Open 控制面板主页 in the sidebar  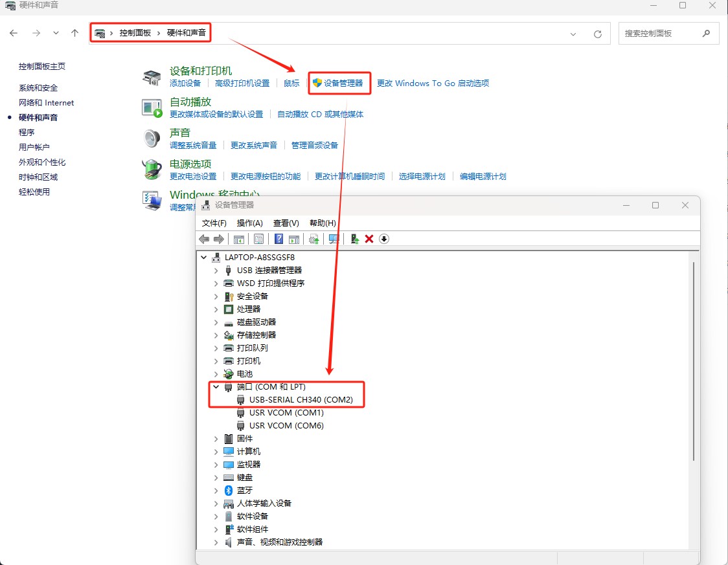pyautogui.click(x=42, y=66)
